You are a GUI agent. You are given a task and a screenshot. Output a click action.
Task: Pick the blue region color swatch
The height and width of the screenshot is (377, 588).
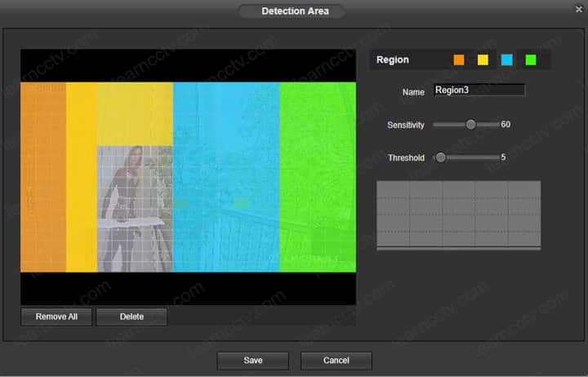[x=506, y=60]
